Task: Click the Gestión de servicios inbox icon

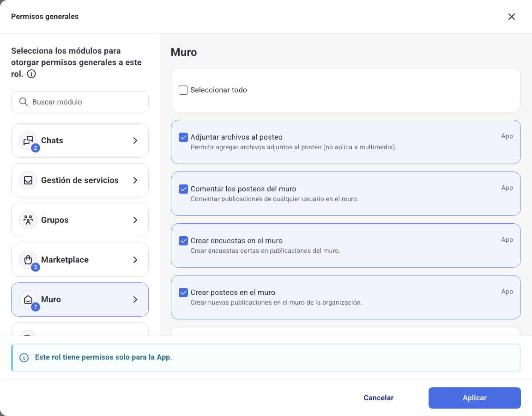Action: [28, 180]
